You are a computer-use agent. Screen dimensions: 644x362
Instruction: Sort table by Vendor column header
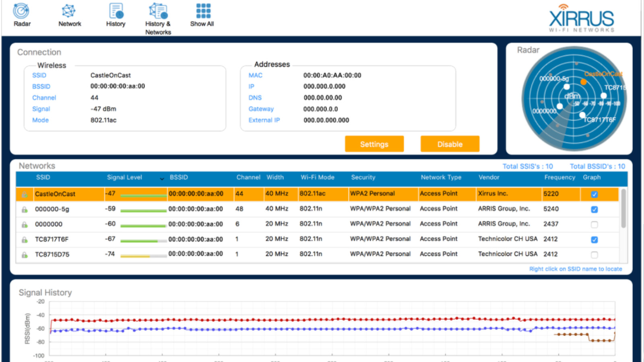click(x=489, y=177)
